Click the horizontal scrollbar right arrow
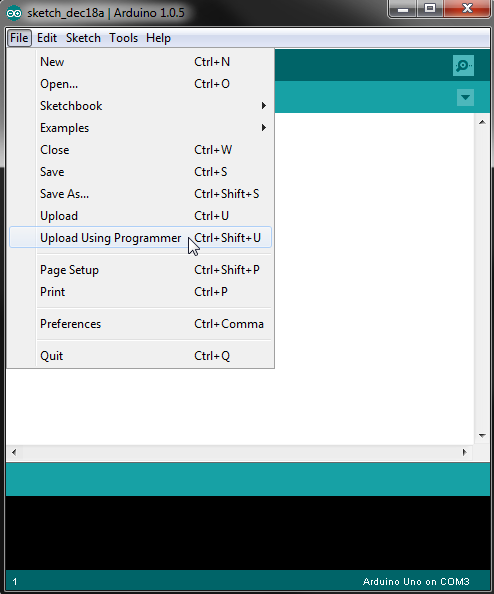The height and width of the screenshot is (594, 494). click(464, 452)
